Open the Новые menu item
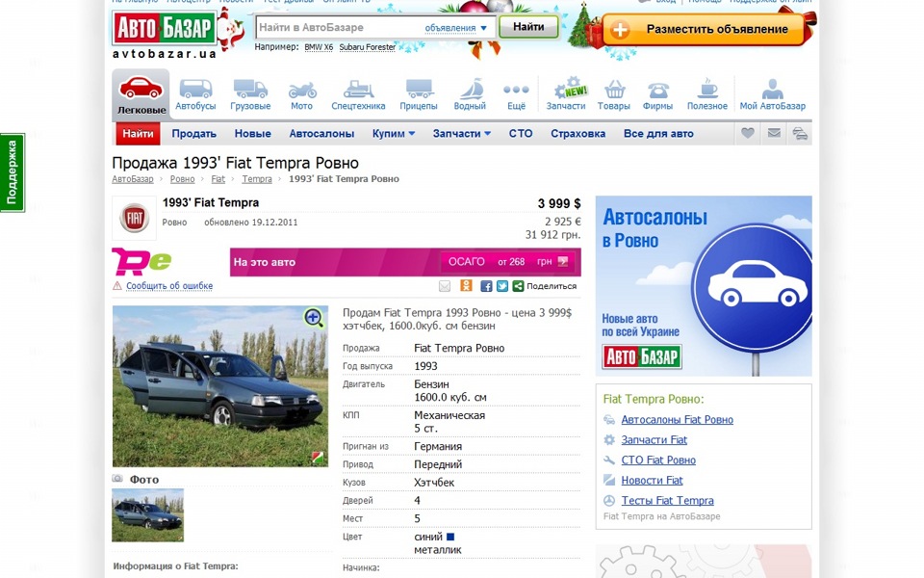The image size is (924, 578). tap(253, 133)
